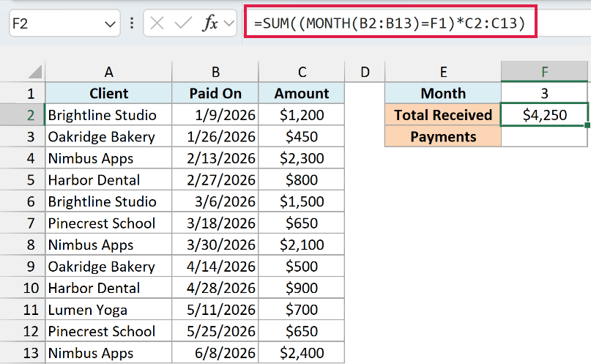Select column C header
Viewport: 591px width, 364px height.
[302, 72]
